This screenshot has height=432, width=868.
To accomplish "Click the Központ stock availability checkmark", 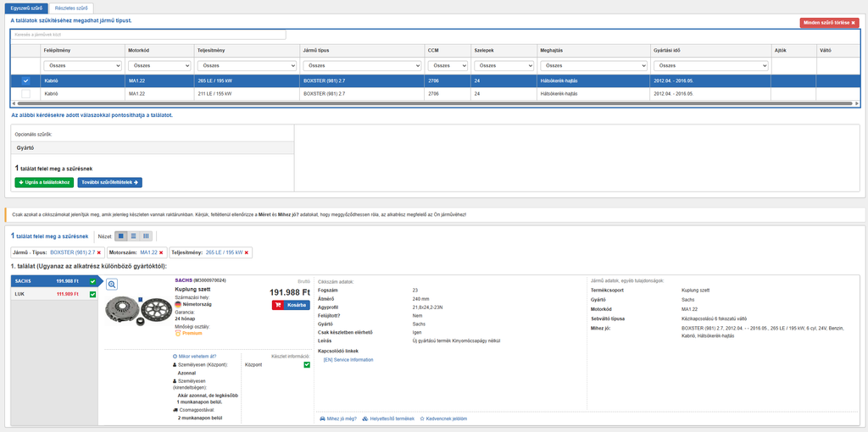I will pyautogui.click(x=307, y=364).
